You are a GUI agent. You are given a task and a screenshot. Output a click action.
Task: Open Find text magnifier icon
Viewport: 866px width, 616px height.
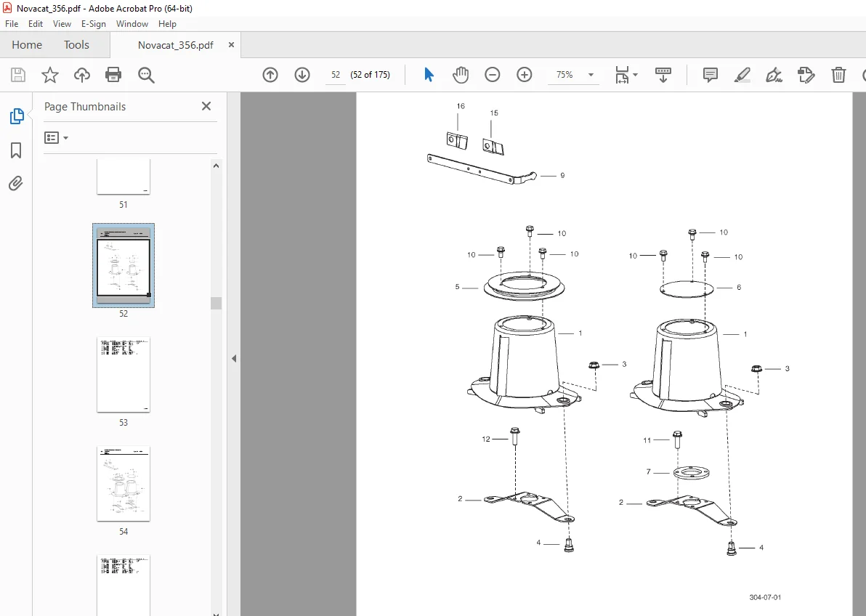146,75
